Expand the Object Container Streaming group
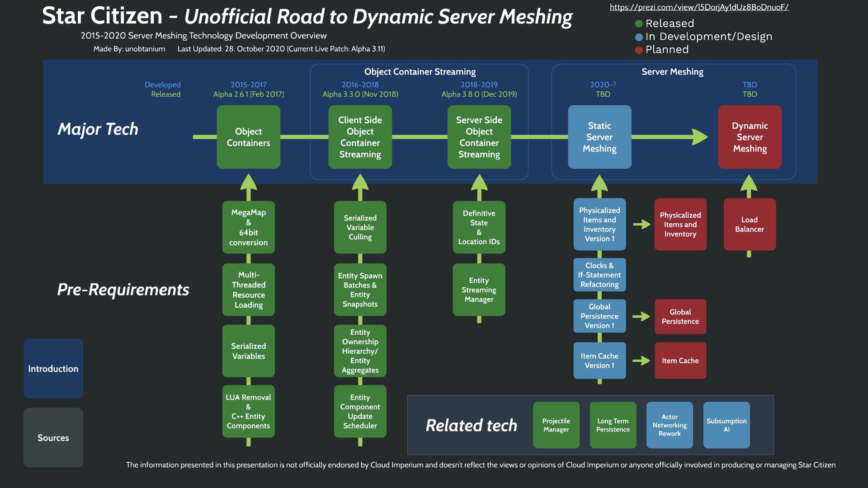The image size is (868, 488). pos(420,71)
